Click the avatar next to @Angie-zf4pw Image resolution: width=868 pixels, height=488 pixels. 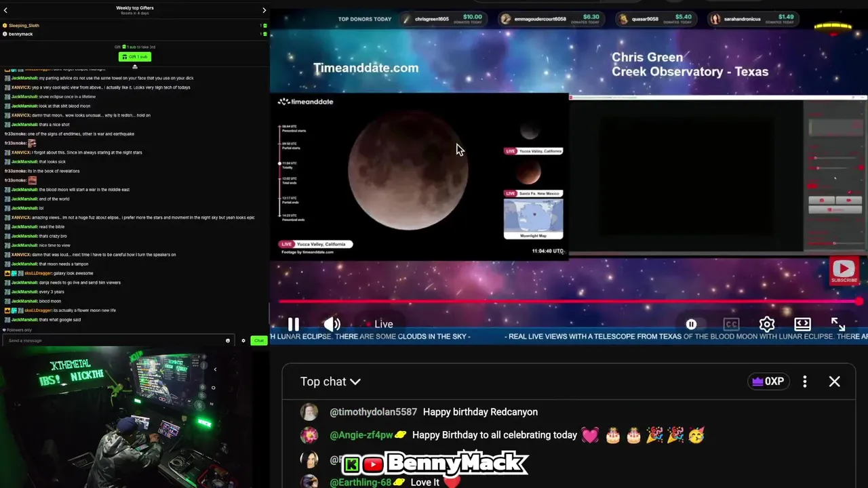pyautogui.click(x=309, y=435)
